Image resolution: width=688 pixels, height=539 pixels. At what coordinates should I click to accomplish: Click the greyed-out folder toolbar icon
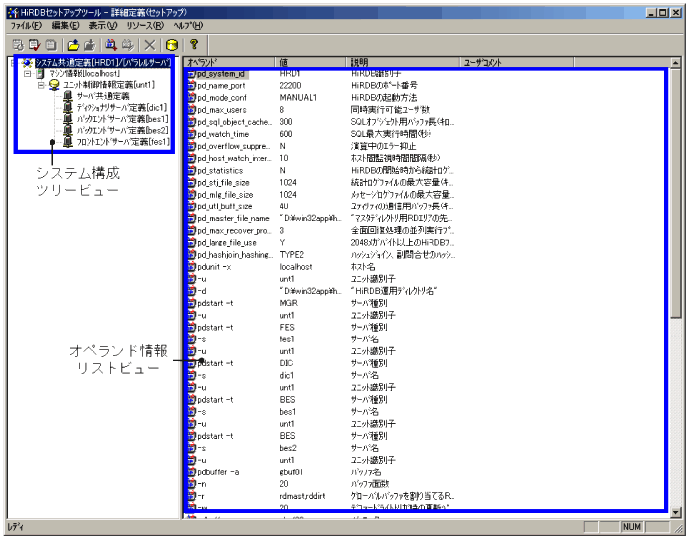(90, 45)
